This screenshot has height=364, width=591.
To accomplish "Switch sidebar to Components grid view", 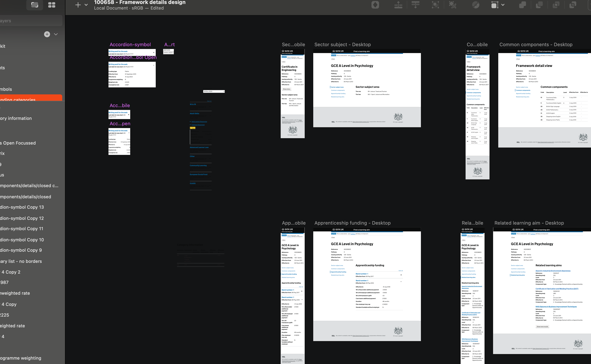I will 52,5.
